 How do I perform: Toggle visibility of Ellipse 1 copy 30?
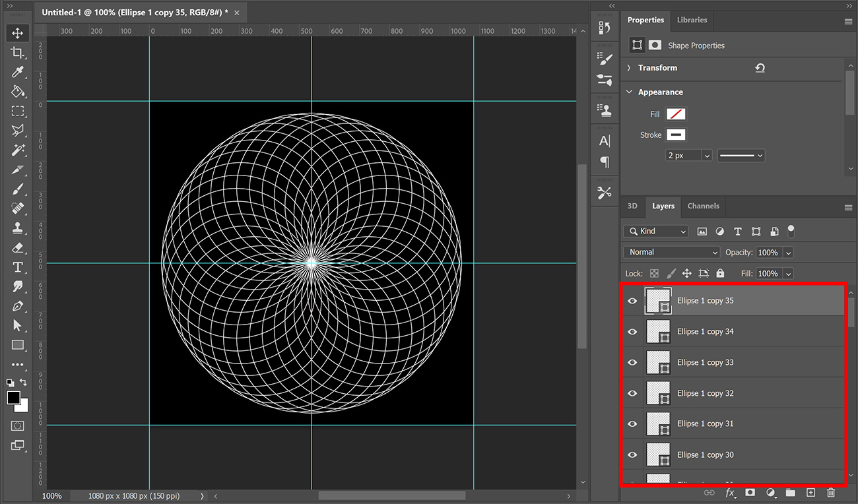[x=632, y=455]
